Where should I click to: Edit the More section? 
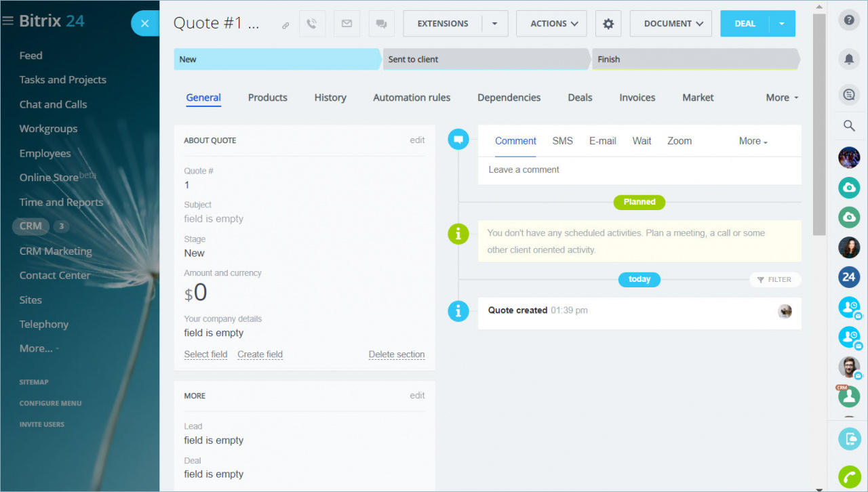click(x=417, y=395)
